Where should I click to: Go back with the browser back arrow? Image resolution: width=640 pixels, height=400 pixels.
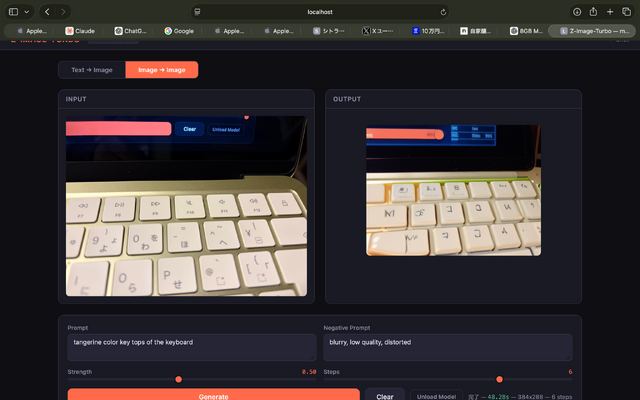(47, 11)
